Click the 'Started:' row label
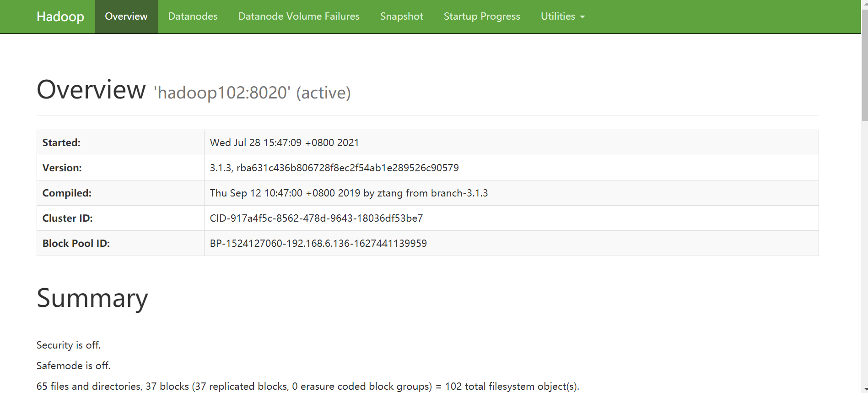868x393 pixels. pyautogui.click(x=61, y=142)
